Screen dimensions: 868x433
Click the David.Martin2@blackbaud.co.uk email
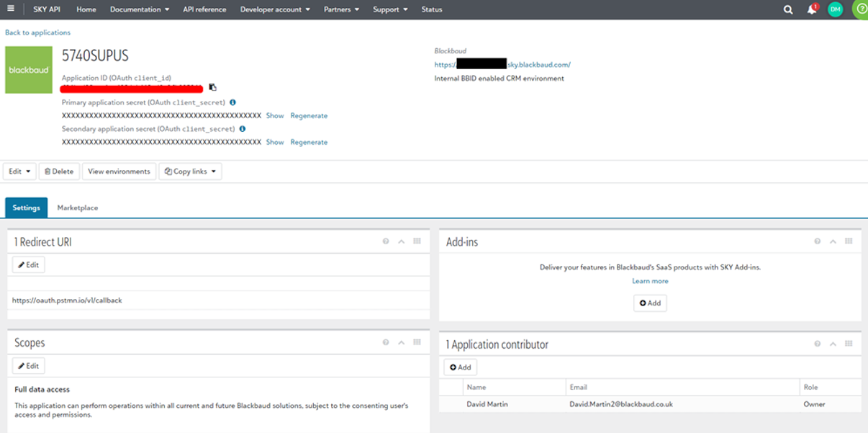click(x=621, y=404)
